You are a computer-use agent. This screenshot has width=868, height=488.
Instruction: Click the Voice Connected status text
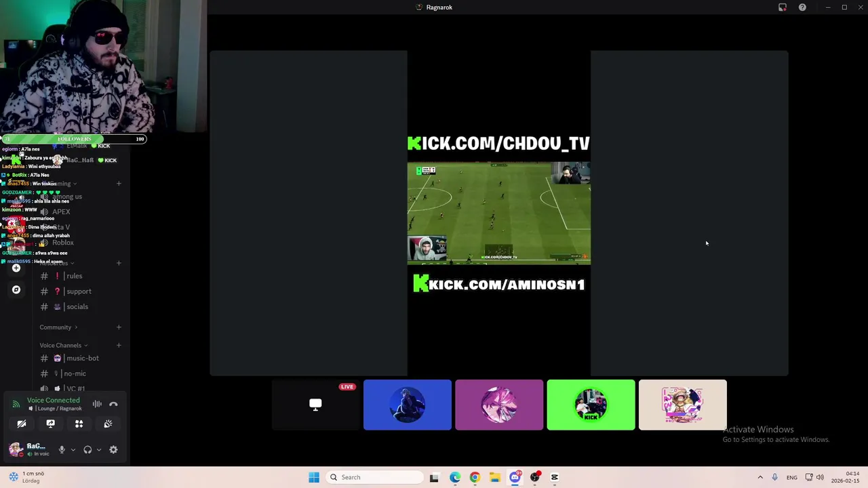pos(53,401)
